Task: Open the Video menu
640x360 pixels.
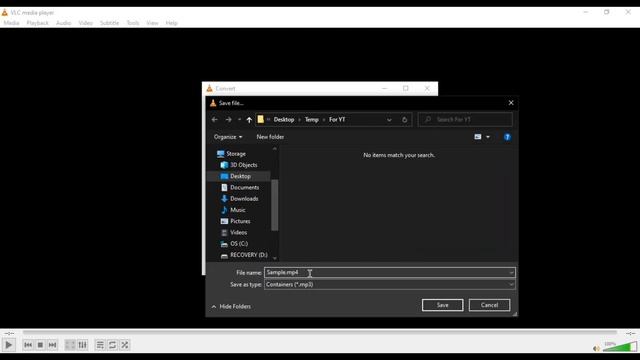Action: (x=85, y=23)
